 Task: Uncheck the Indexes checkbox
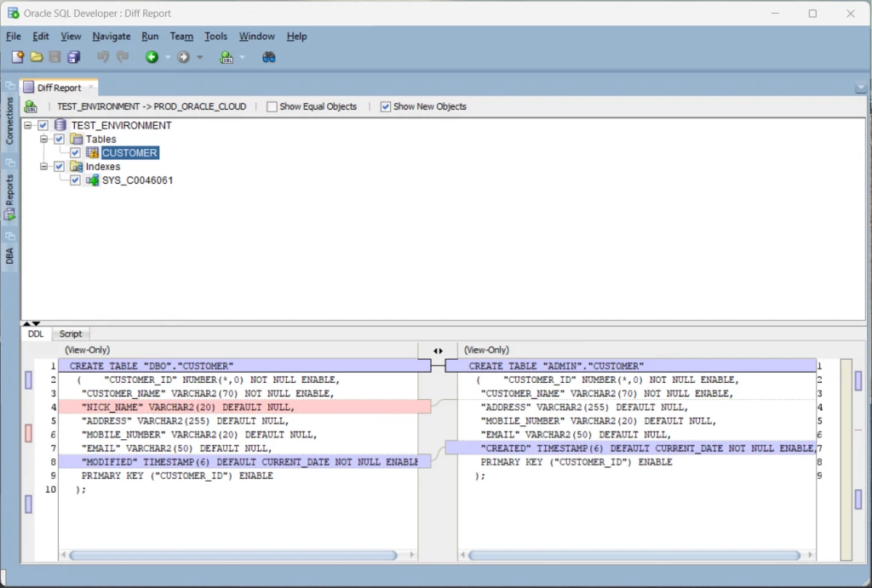click(59, 166)
